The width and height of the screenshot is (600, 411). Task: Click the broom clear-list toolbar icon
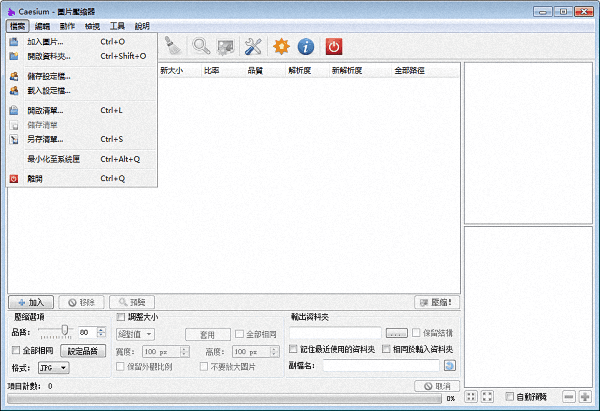tap(173, 46)
